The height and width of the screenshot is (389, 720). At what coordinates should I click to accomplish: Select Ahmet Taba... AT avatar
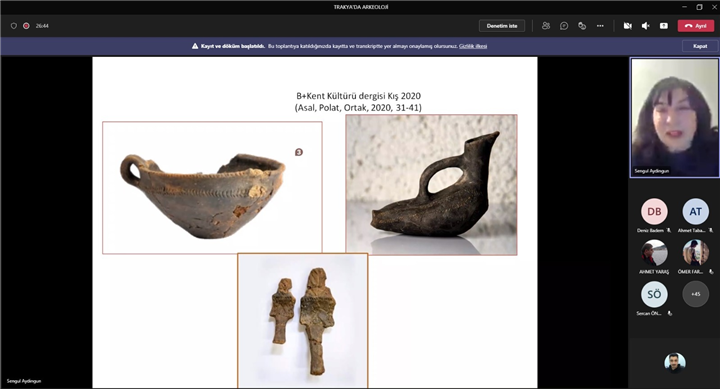(695, 211)
